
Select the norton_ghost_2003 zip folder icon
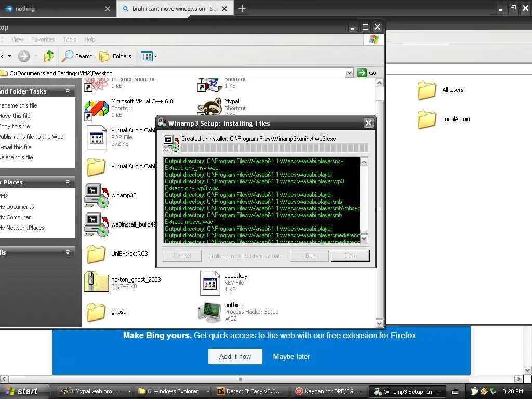tap(96, 282)
